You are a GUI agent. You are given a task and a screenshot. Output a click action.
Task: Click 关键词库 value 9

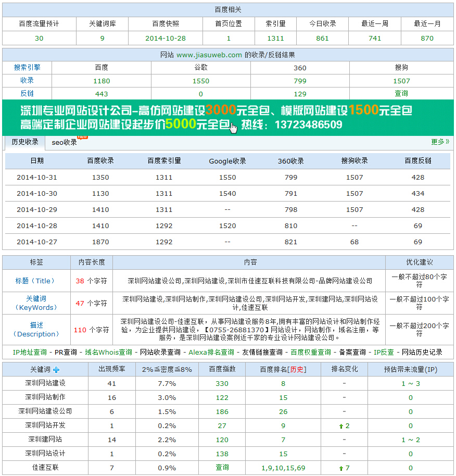tap(102, 38)
